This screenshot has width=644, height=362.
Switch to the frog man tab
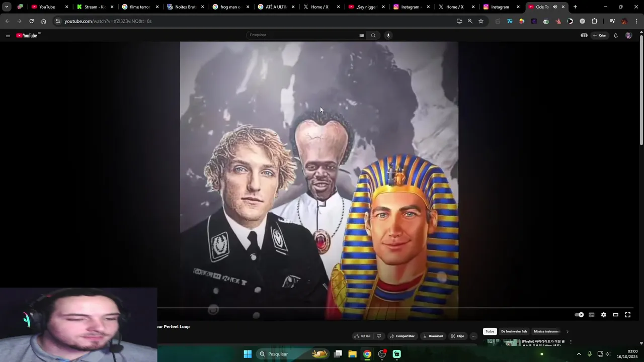click(230, 7)
